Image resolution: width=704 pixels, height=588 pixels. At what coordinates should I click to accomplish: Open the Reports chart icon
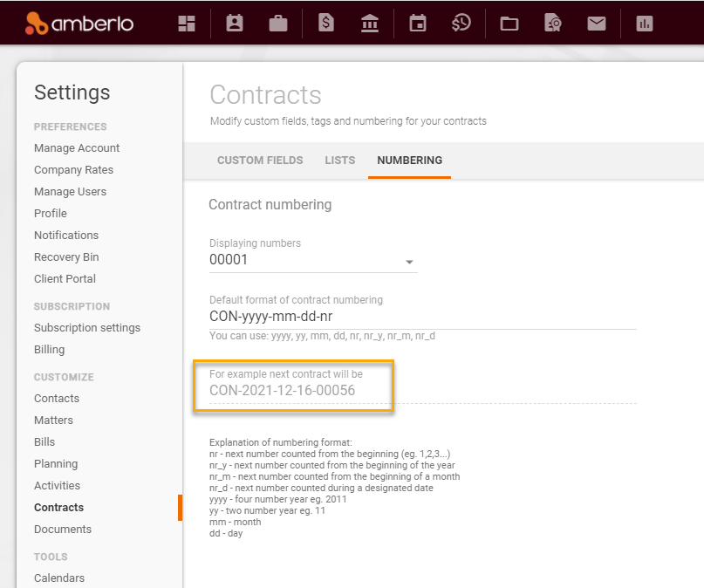(x=644, y=24)
